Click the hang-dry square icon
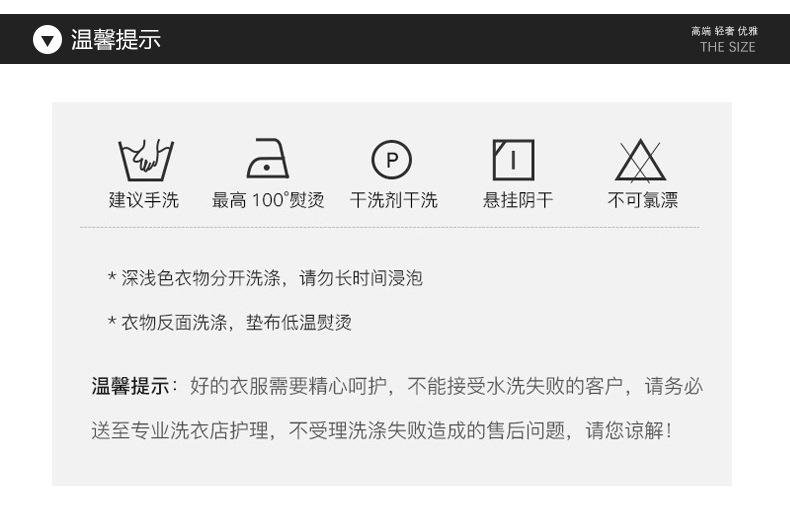The width and height of the screenshot is (790, 512). click(513, 160)
